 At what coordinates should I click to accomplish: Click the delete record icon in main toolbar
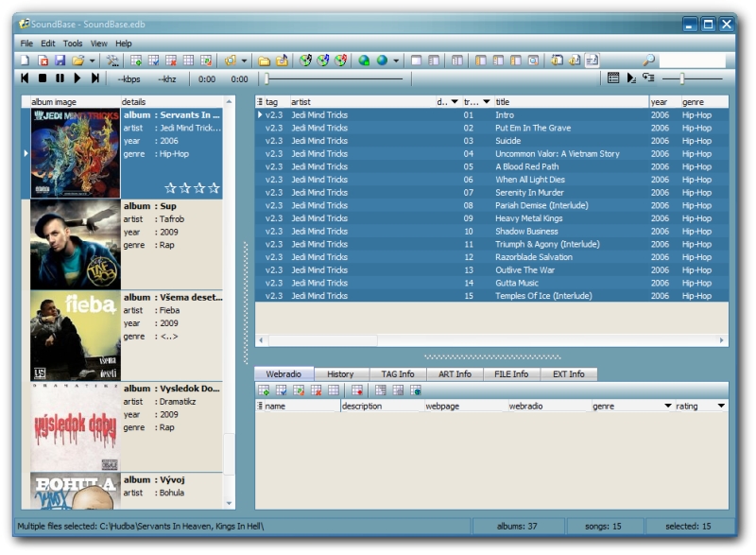coord(171,61)
